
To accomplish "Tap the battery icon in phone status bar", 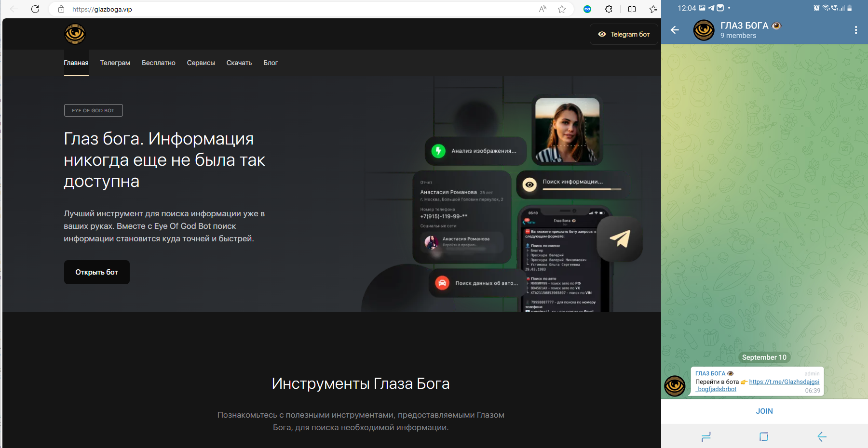I will pos(850,8).
